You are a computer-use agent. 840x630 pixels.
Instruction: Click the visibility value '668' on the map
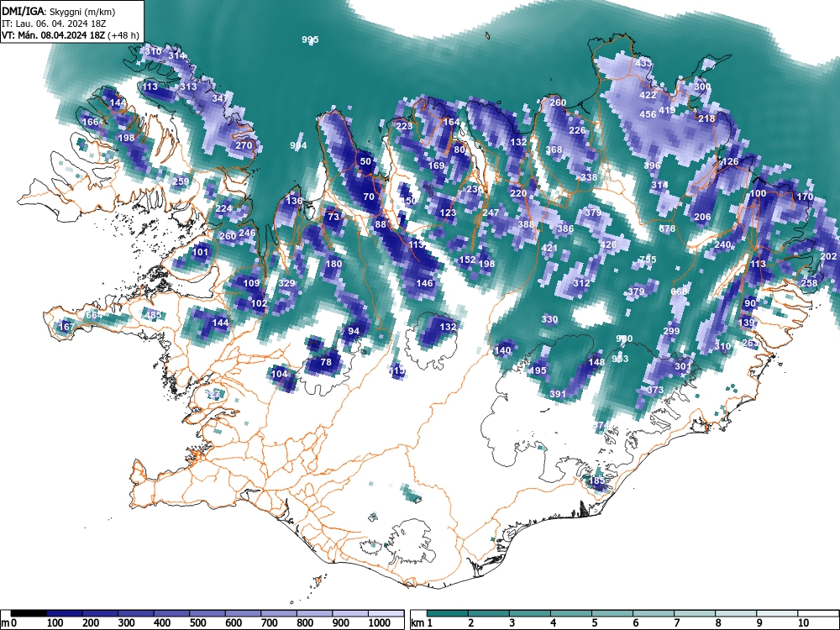(679, 292)
